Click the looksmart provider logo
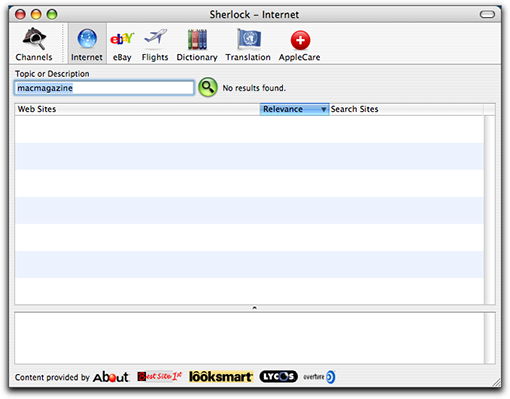Screen dimensions: 510x399 click(221, 377)
